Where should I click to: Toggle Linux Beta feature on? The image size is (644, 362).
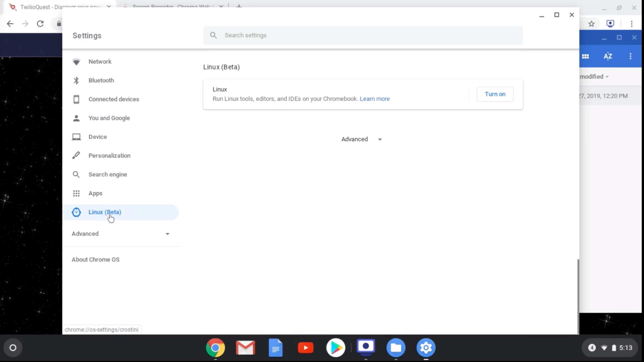(495, 94)
